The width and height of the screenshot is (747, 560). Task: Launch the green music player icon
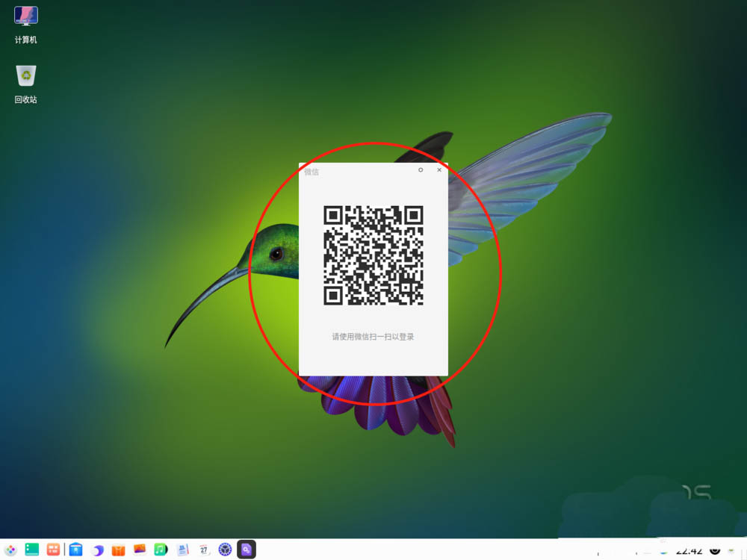click(x=161, y=550)
